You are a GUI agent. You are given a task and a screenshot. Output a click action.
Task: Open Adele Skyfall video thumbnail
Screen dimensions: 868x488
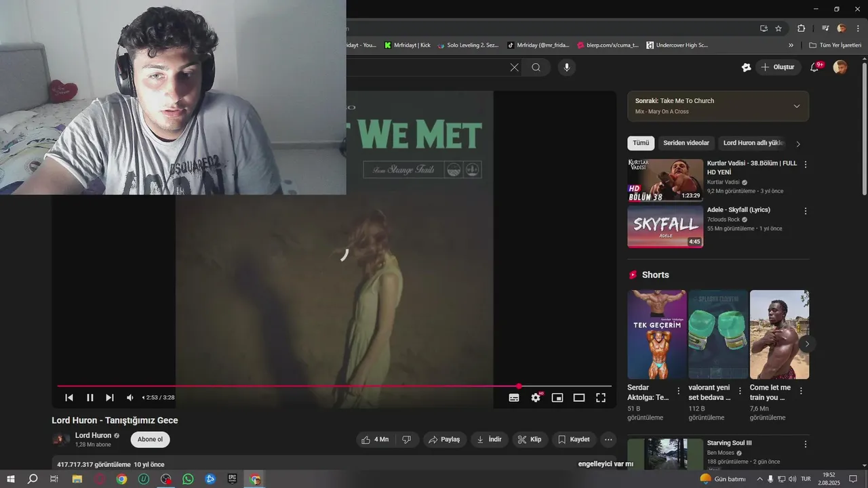pyautogui.click(x=665, y=226)
